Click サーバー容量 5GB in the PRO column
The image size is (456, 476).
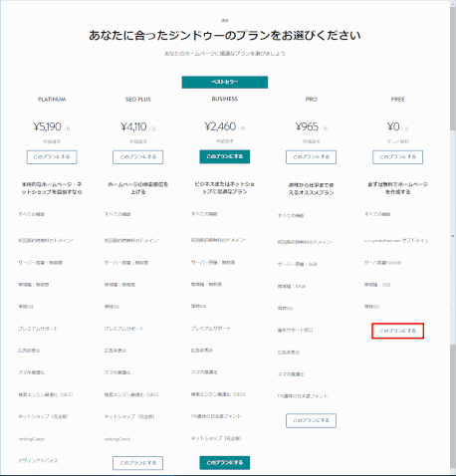tap(298, 265)
